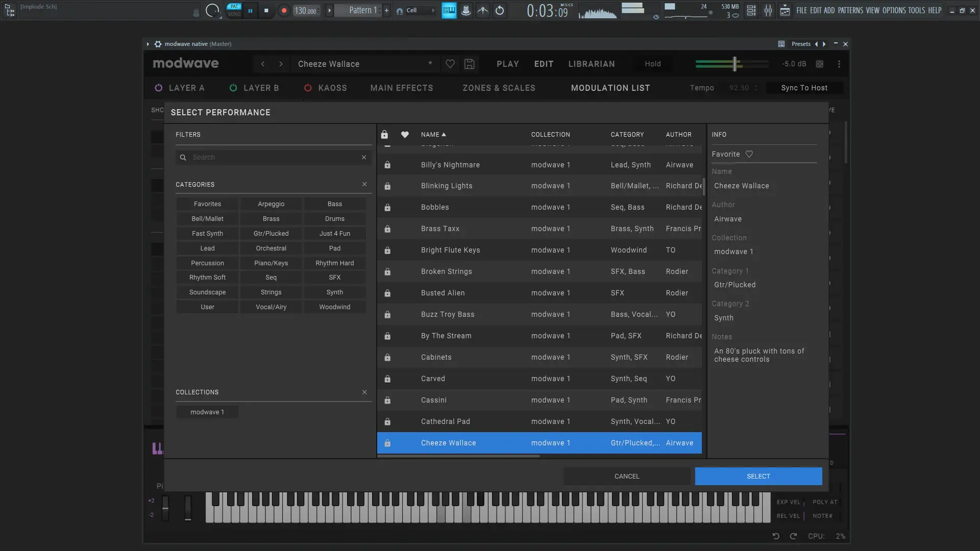Screen dimensions: 980x551
Task: Click the stop playback button
Action: [x=266, y=10]
